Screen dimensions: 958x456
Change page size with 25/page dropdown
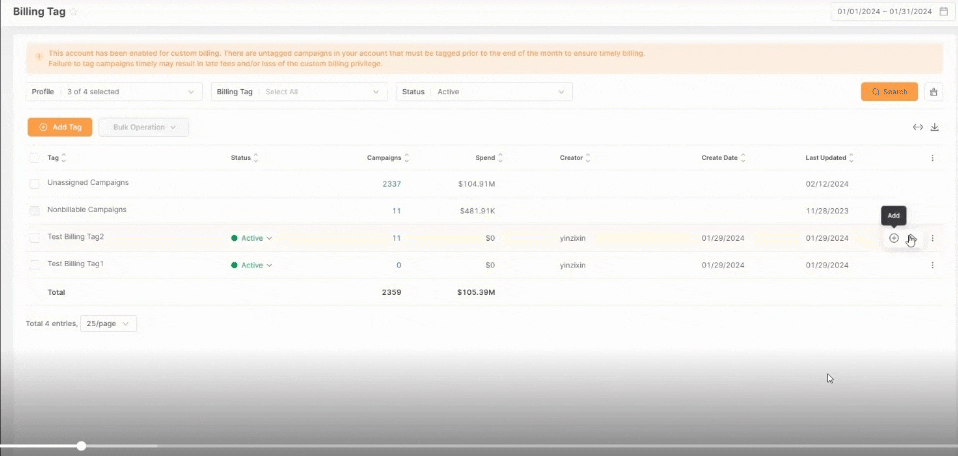[108, 324]
